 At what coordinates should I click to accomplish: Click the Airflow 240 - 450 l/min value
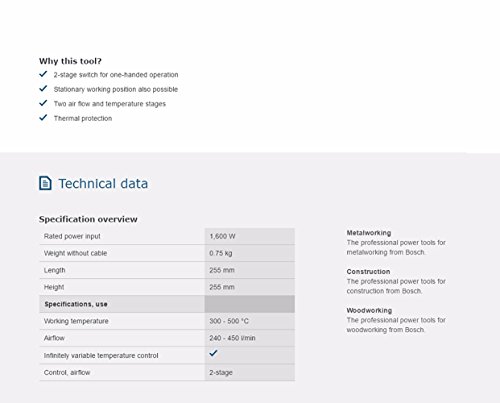(232, 338)
